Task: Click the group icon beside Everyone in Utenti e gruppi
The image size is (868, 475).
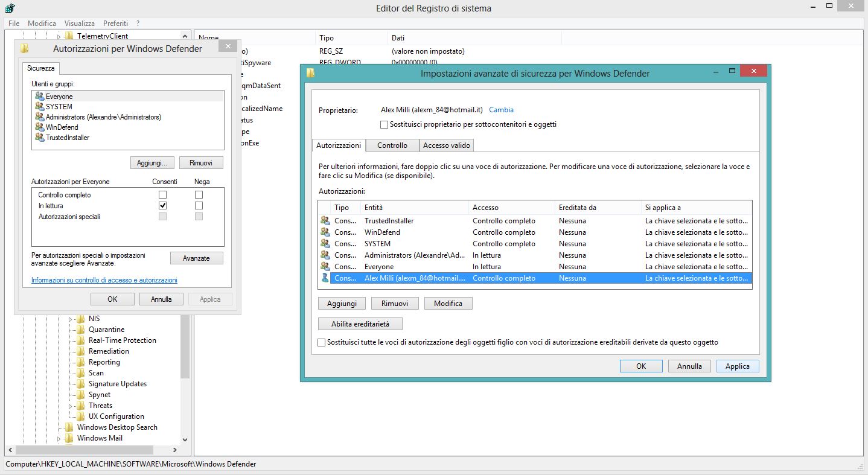Action: 40,97
